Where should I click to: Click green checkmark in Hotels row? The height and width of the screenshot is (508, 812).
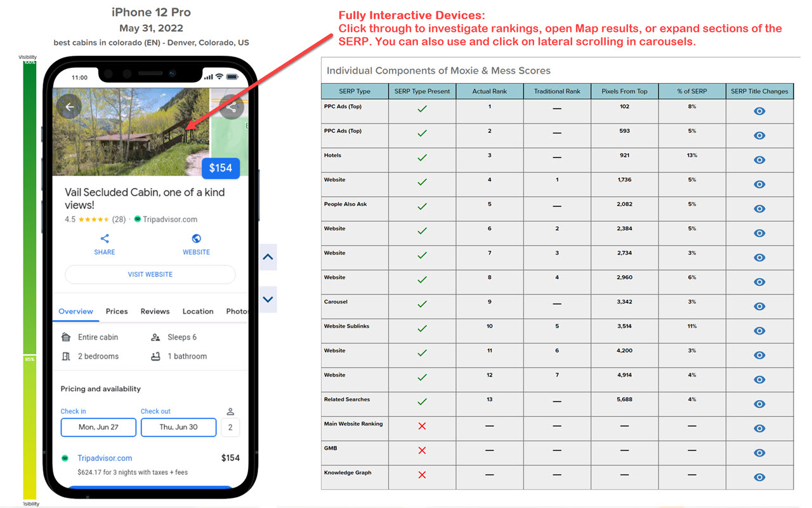422,157
